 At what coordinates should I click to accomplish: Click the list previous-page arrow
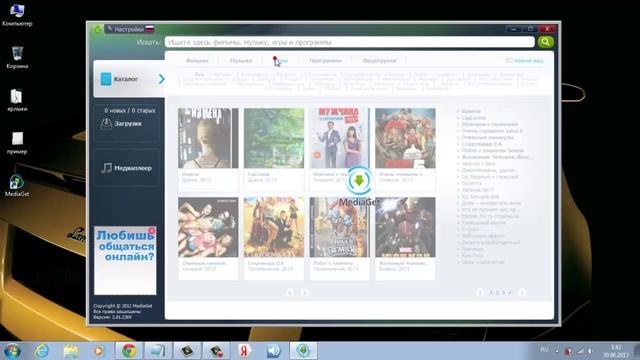(480, 292)
